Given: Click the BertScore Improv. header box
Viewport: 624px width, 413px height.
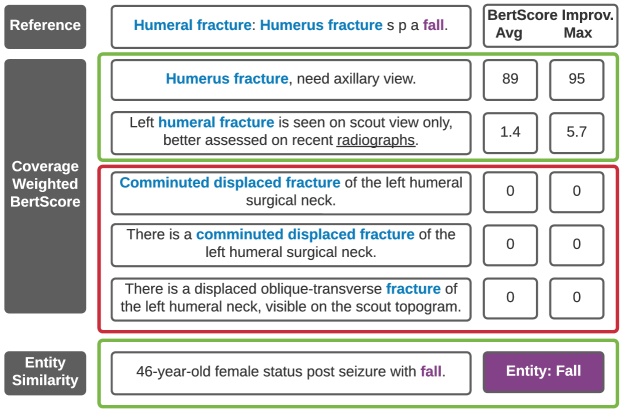Looking at the screenshot, I should (551, 26).
